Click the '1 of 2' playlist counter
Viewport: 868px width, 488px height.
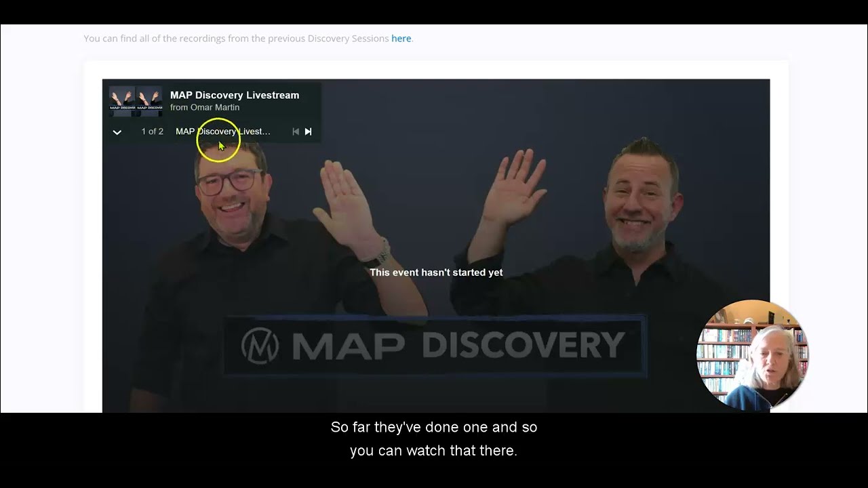(152, 131)
